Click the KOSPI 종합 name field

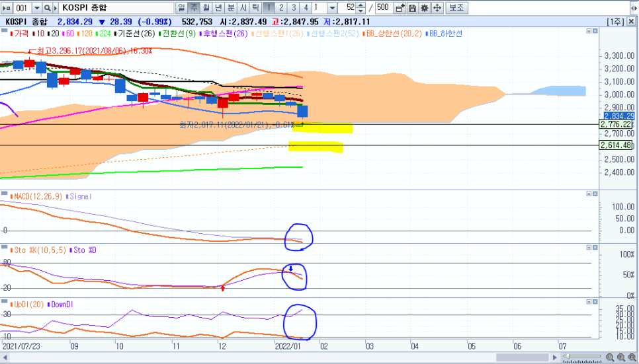pyautogui.click(x=116, y=8)
